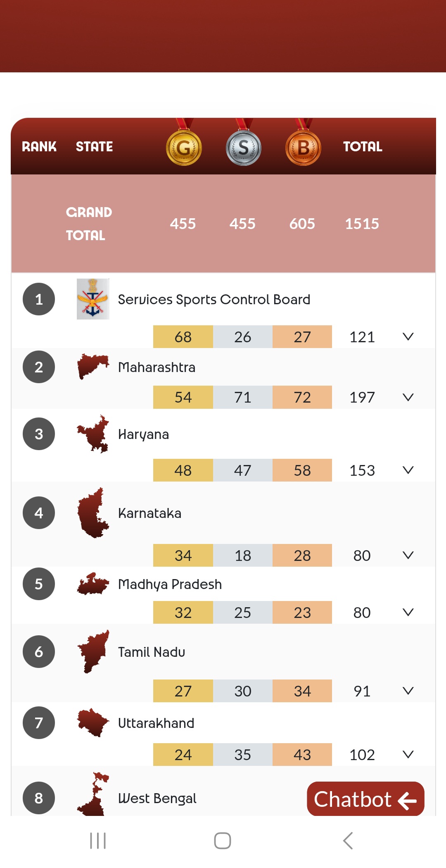This screenshot has width=446, height=868.
Task: Tap the Tamil Nadu map icon
Action: [x=93, y=652]
